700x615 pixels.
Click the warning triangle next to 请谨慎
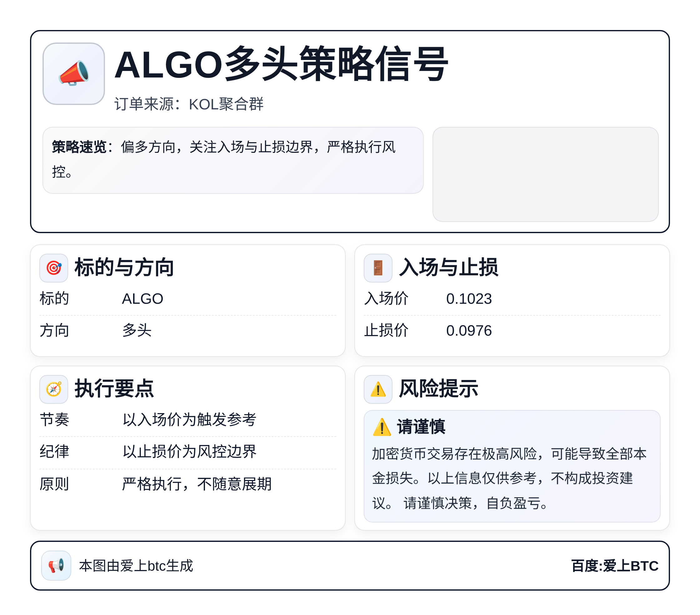(382, 427)
